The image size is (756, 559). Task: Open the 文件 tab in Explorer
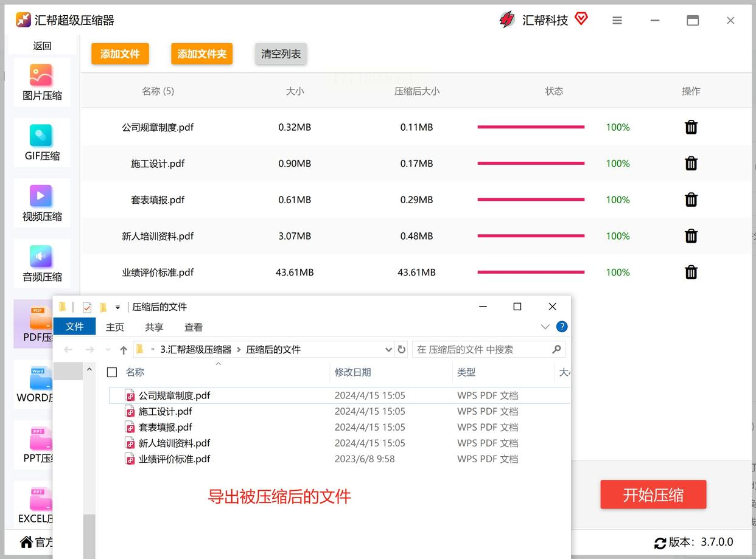pyautogui.click(x=74, y=327)
